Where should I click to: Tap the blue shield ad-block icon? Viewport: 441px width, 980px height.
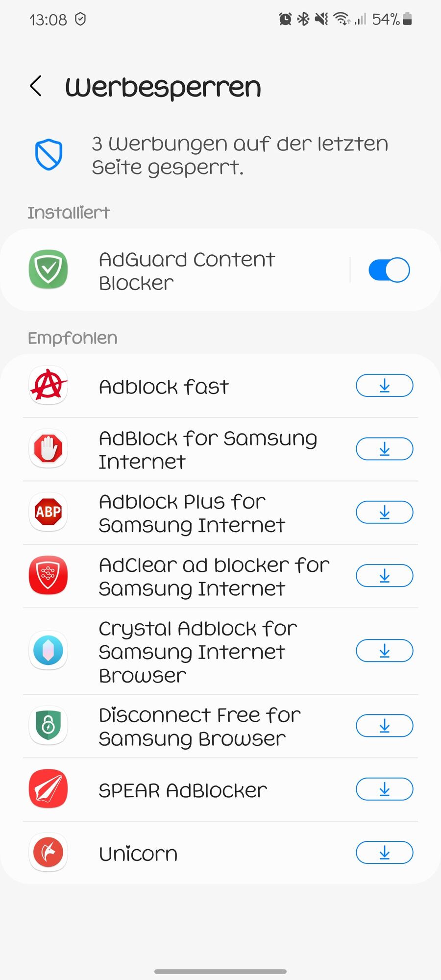49,155
